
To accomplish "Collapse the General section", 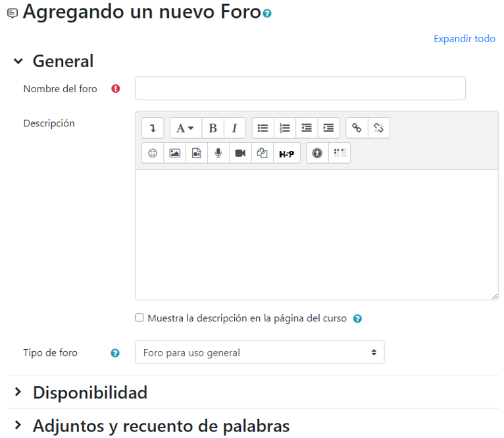I will click(18, 61).
